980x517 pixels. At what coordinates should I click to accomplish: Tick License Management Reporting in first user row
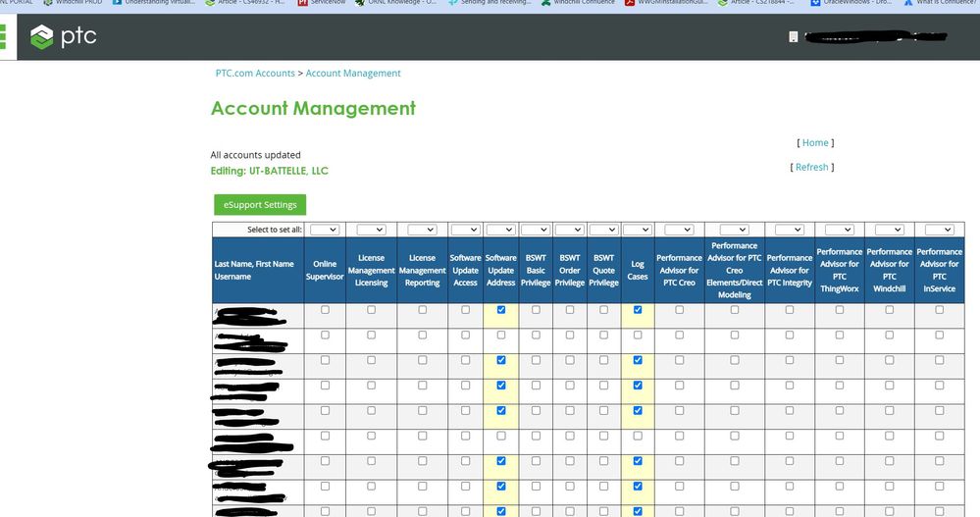[x=423, y=309]
